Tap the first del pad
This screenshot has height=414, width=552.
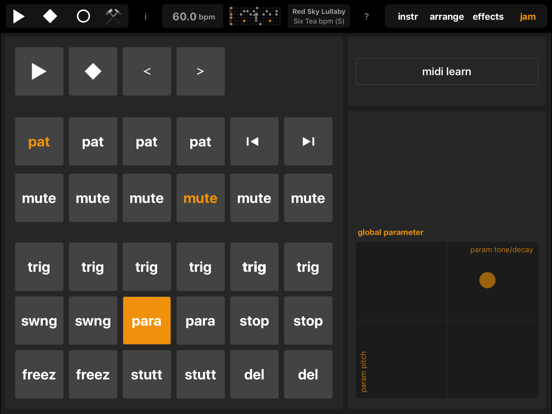255,375
